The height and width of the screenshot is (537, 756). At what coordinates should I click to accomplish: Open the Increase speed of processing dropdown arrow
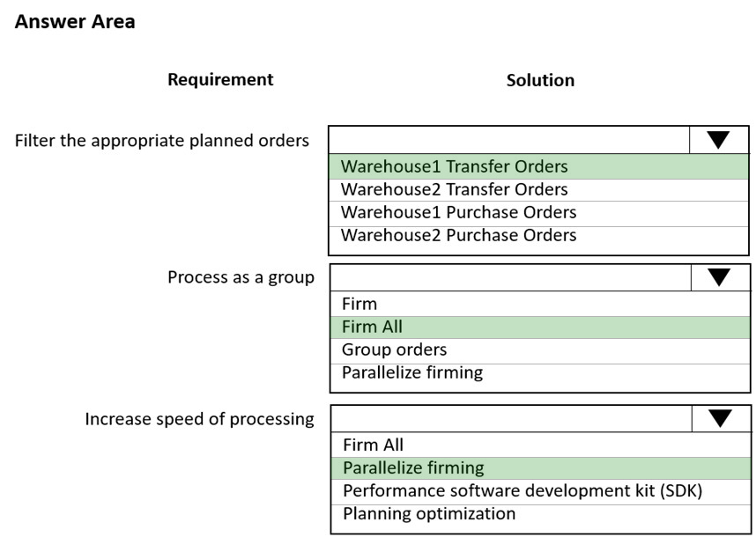click(x=721, y=418)
